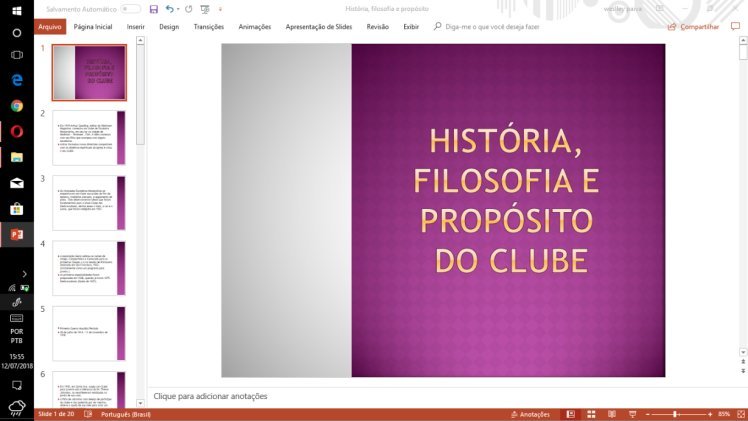The width and height of the screenshot is (748, 421).
Task: Click the 85% zoom level
Action: click(724, 414)
